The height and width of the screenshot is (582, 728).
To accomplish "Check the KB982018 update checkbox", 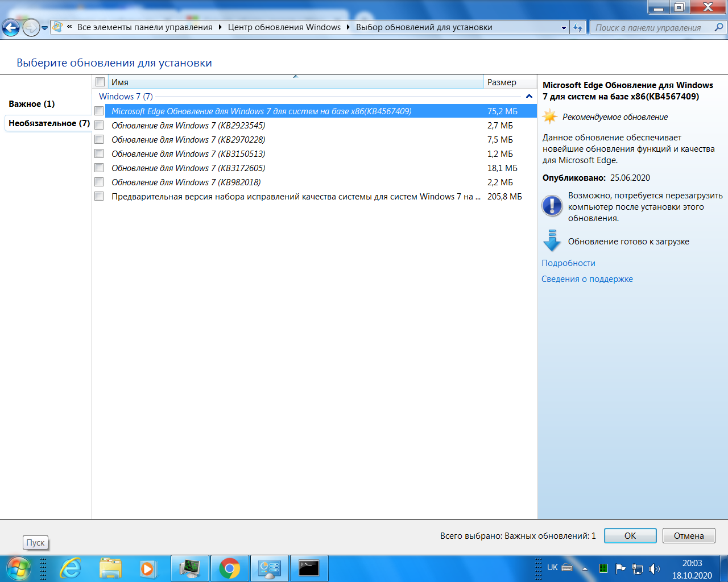I will tap(99, 182).
